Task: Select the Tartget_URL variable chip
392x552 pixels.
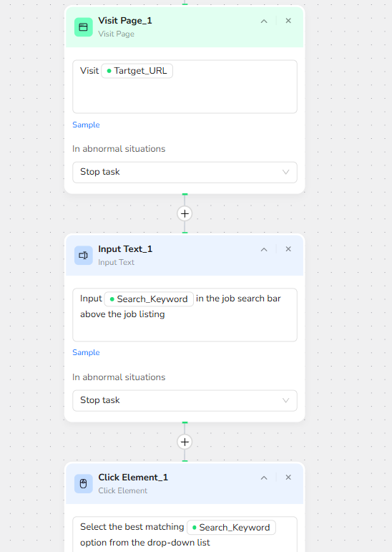Action: point(137,71)
